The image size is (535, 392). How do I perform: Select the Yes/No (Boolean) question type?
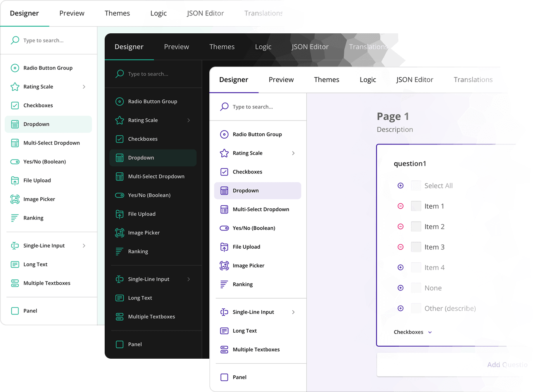tap(254, 228)
